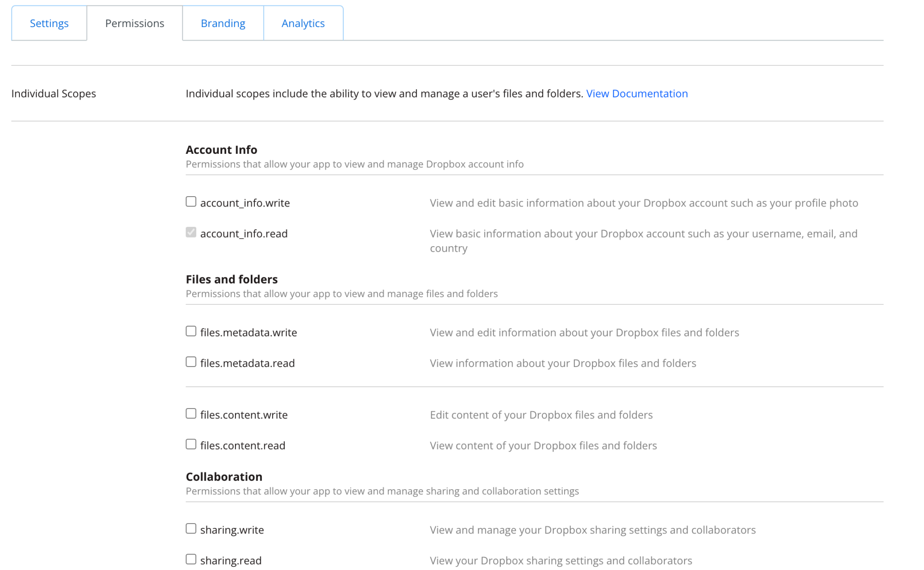Enable files.metadata.read permission
Screen dimensions: 924x570
tap(190, 361)
